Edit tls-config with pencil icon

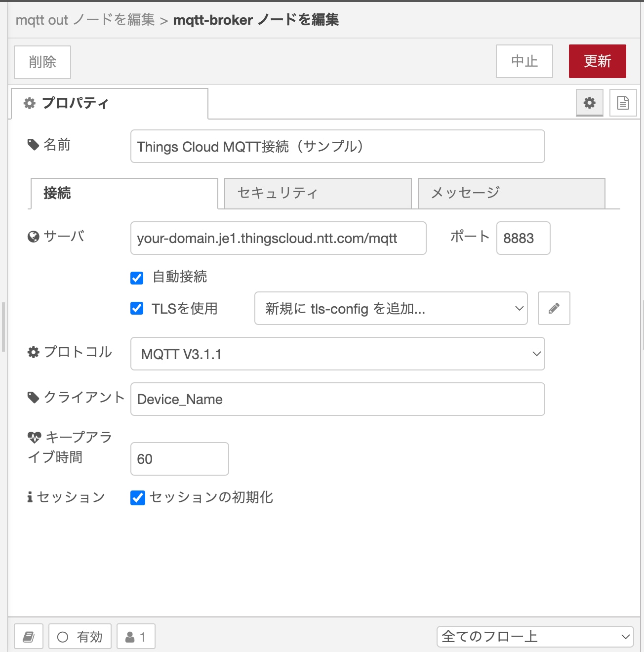[x=554, y=308]
